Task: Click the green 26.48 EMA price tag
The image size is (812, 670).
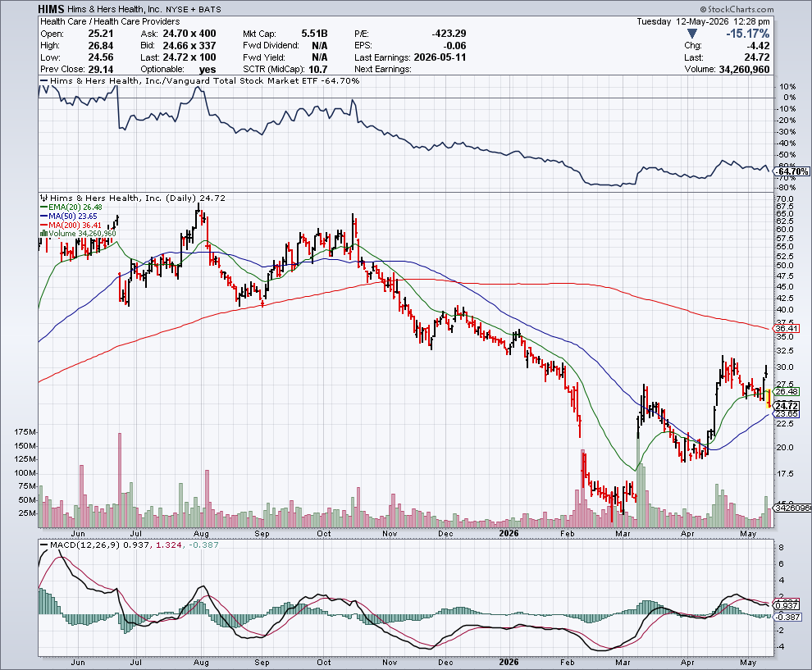Action: tap(787, 391)
